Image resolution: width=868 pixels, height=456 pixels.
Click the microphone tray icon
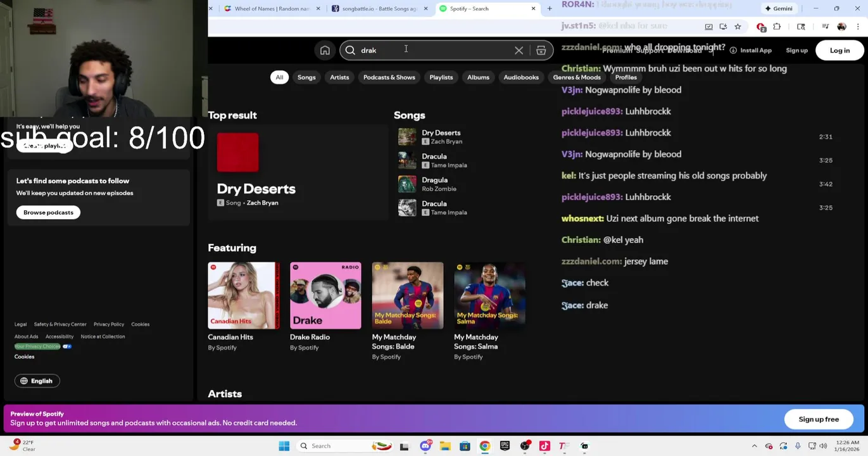798,446
